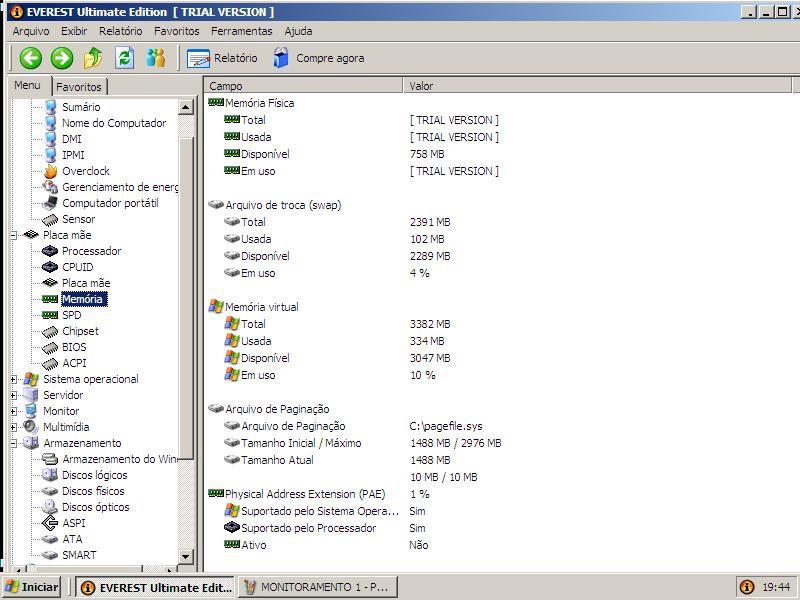Open the Ajuda menu
The width and height of the screenshot is (800, 600).
click(298, 31)
